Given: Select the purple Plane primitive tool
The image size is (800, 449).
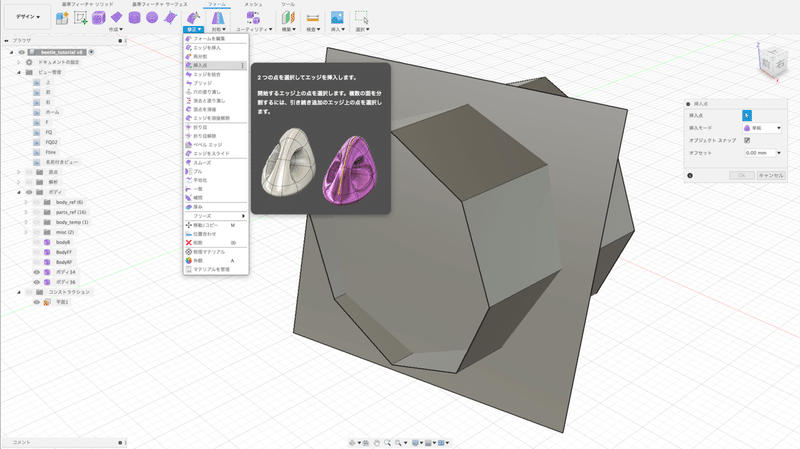Looking at the screenshot, I should click(116, 18).
